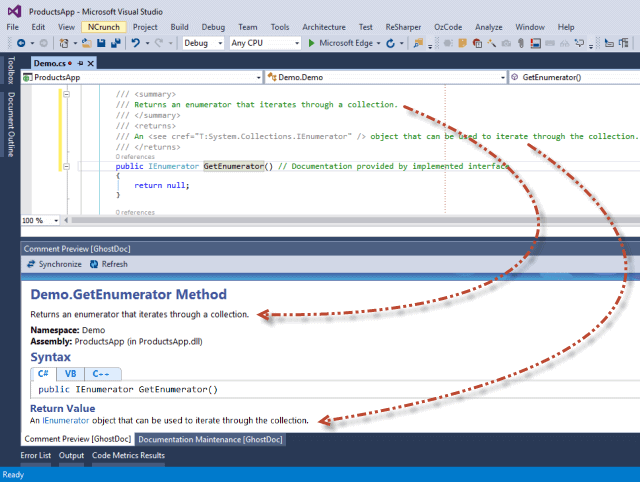640x482 pixels.
Task: Close the Demo.cs editor tab
Action: pyautogui.click(x=92, y=62)
